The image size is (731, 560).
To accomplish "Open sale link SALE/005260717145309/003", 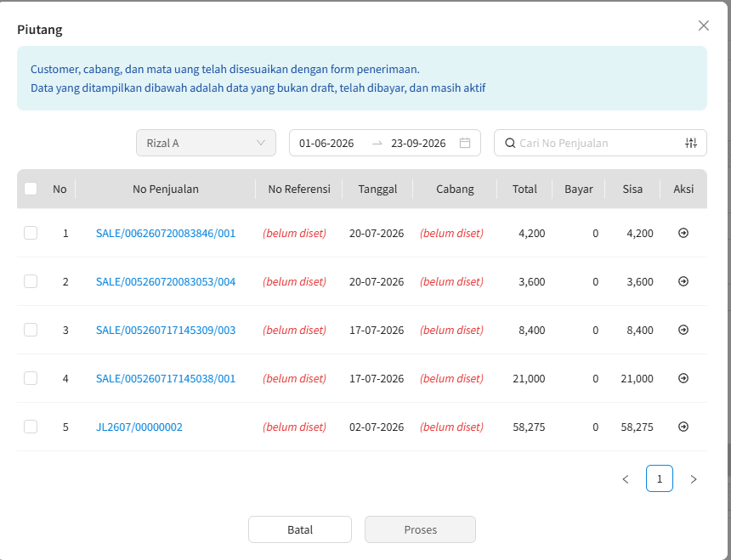I will [x=166, y=330].
